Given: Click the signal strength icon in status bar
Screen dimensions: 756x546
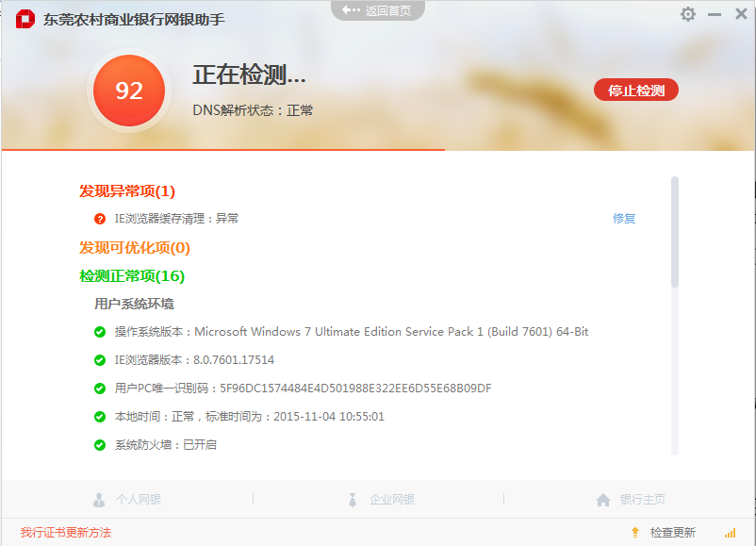Looking at the screenshot, I should point(730,533).
